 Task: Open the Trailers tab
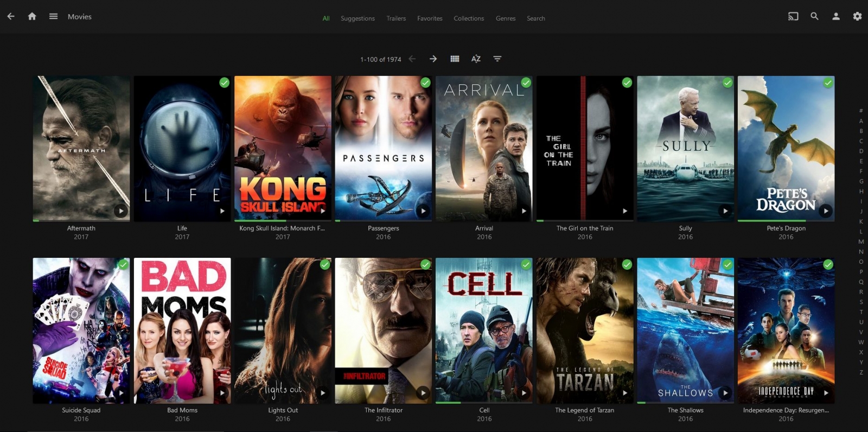click(396, 18)
